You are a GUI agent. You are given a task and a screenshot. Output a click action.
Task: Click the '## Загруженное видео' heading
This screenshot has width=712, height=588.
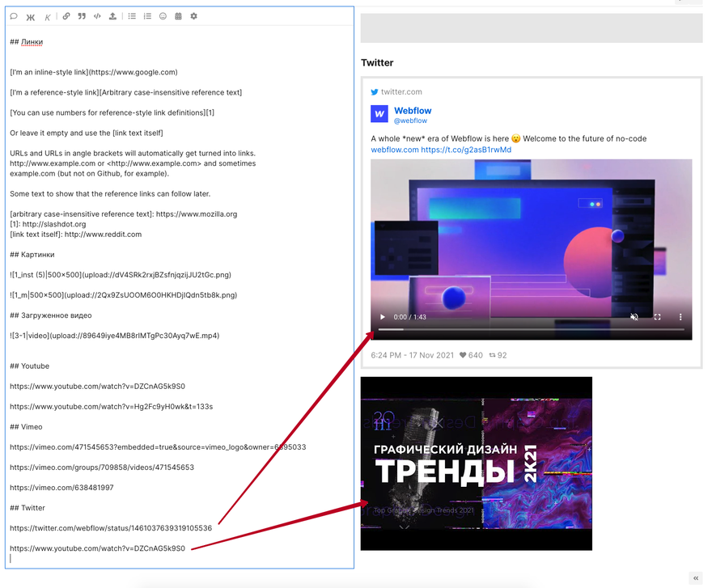51,315
